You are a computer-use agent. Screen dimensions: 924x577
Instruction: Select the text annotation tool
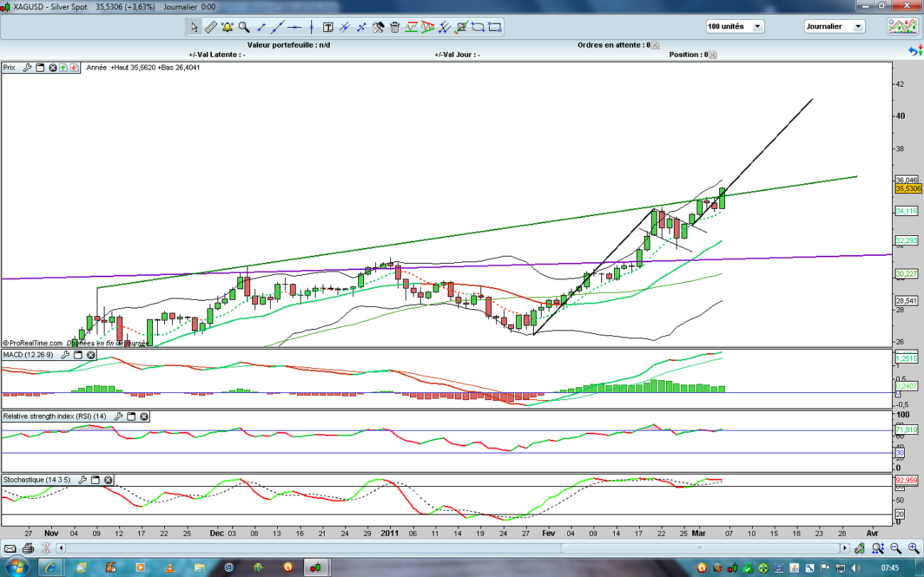coord(328,27)
